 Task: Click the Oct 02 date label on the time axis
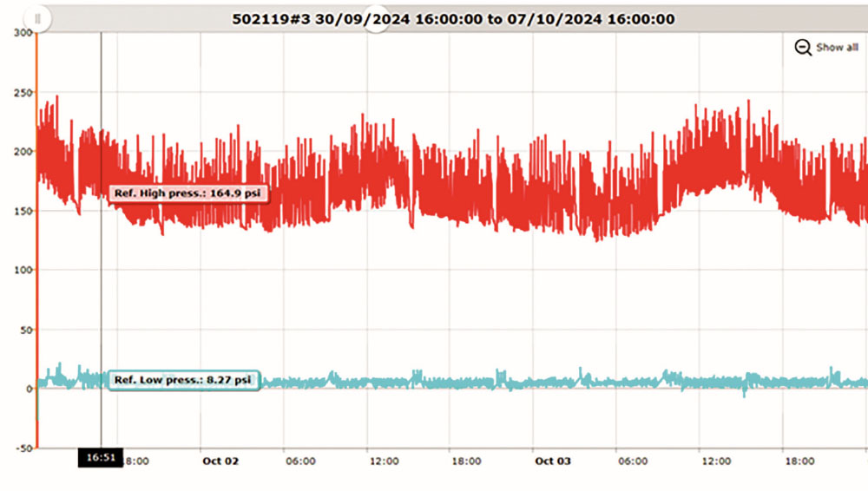tap(220, 462)
